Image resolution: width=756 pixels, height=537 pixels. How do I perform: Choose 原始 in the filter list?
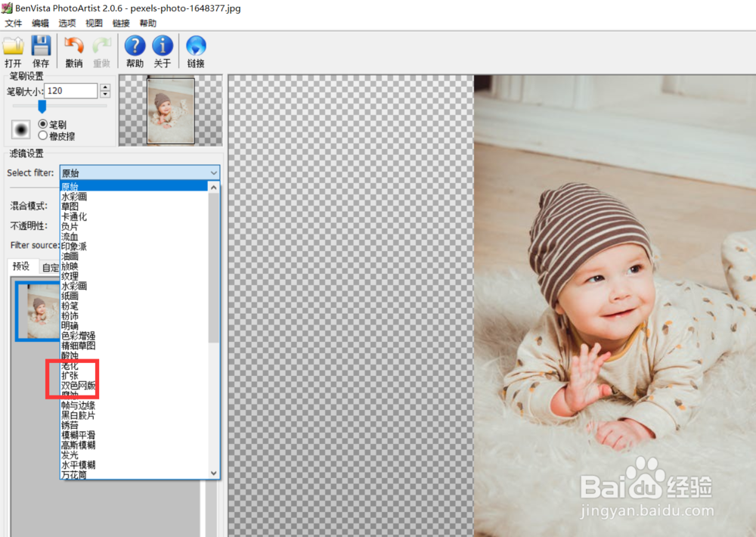(134, 186)
